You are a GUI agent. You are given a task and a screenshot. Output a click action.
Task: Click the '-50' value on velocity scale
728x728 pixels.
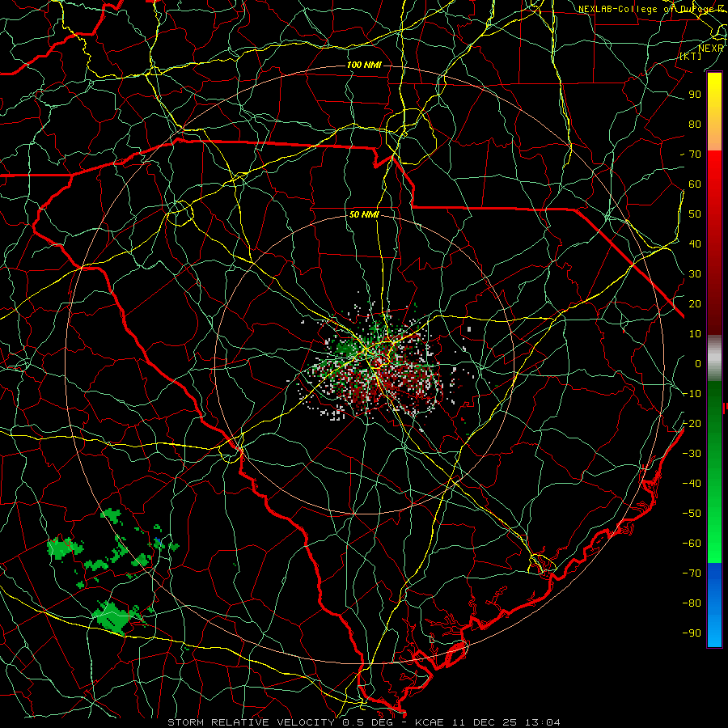coord(692,513)
